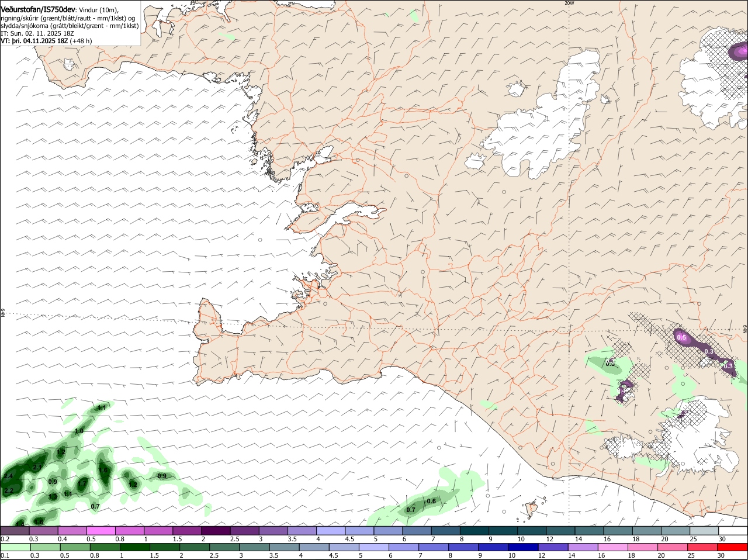Viewport: 748px width, 560px height.
Task: Click the 'Vindur (10m)' header text
Action: click(98, 11)
